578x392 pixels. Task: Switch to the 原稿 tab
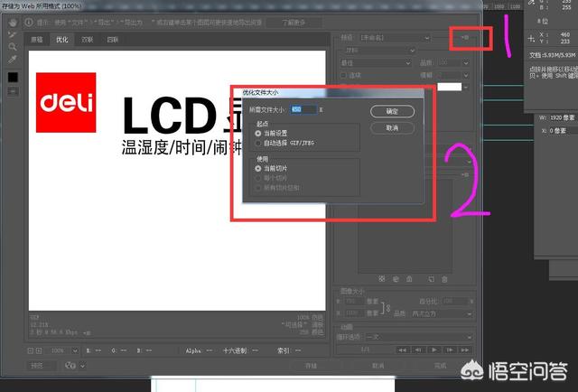[x=36, y=40]
